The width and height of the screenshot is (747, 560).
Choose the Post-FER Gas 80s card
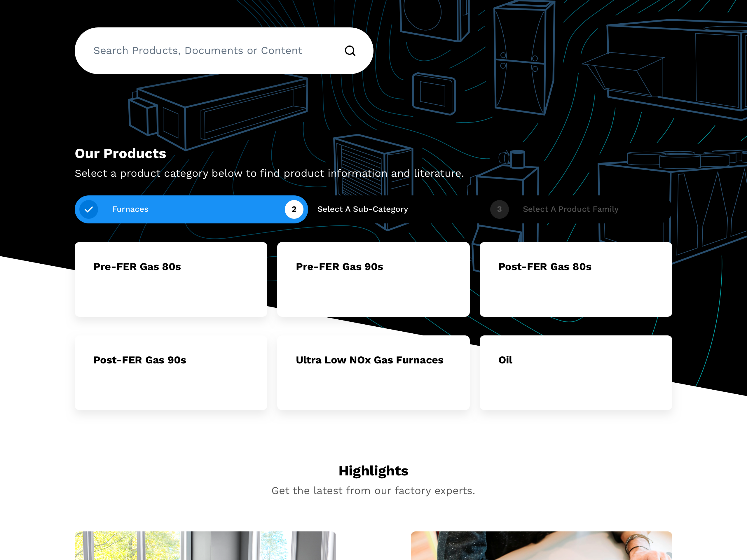point(575,279)
